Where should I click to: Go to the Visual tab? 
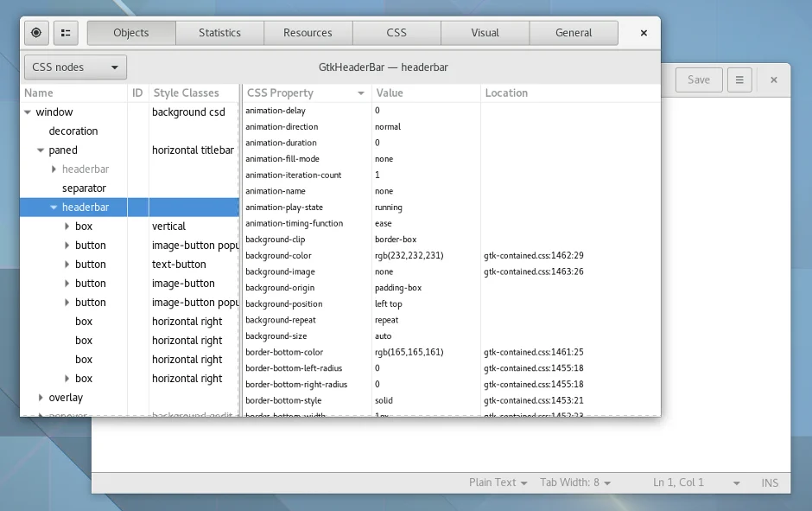pos(485,33)
